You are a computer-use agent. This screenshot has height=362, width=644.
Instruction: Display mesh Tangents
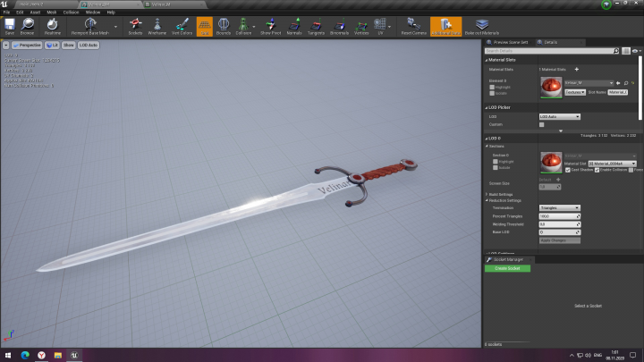pos(316,26)
